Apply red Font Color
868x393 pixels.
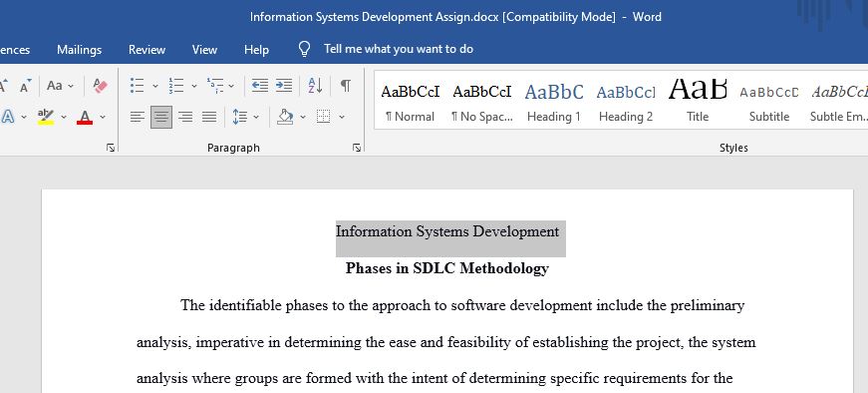point(85,117)
